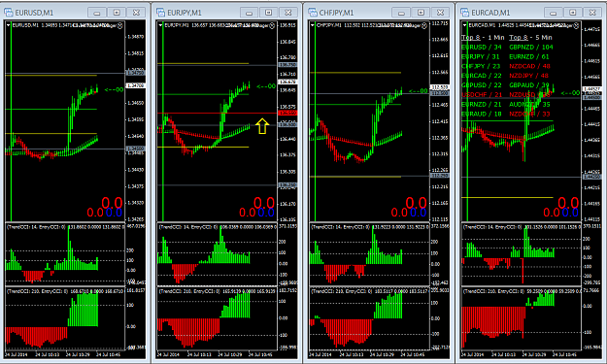607x364 pixels.
Task: Click the 'EURUSD / 34' list entry
Action: click(x=481, y=48)
